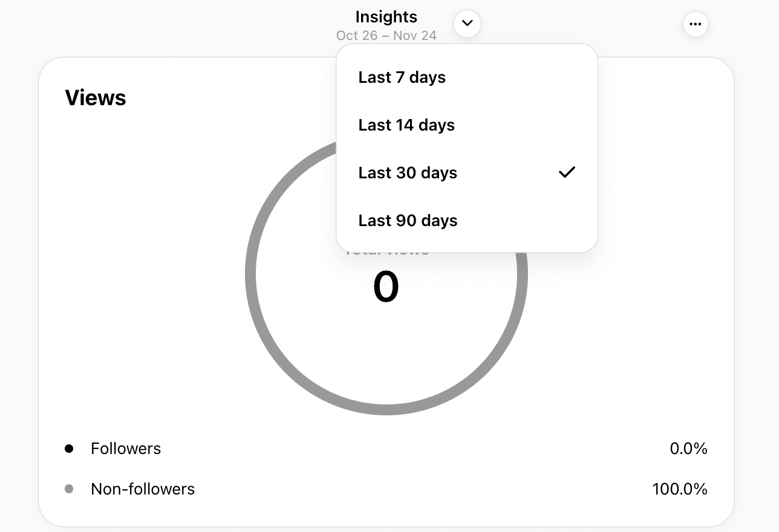Click the Insights heading

point(386,16)
